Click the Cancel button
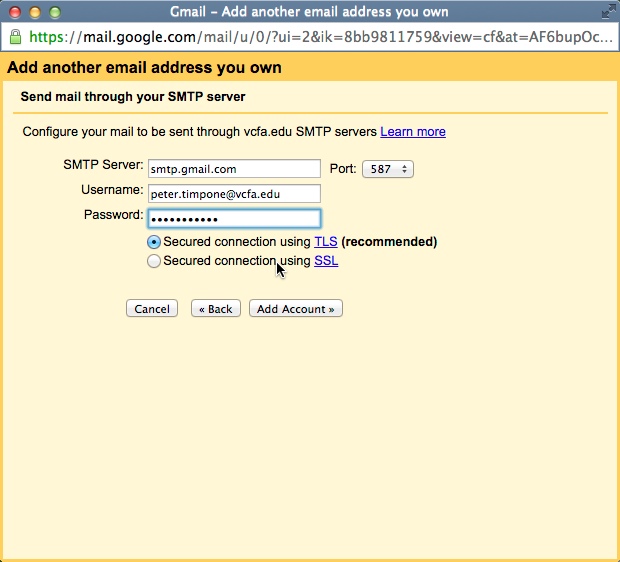This screenshot has width=620, height=562. (152, 308)
